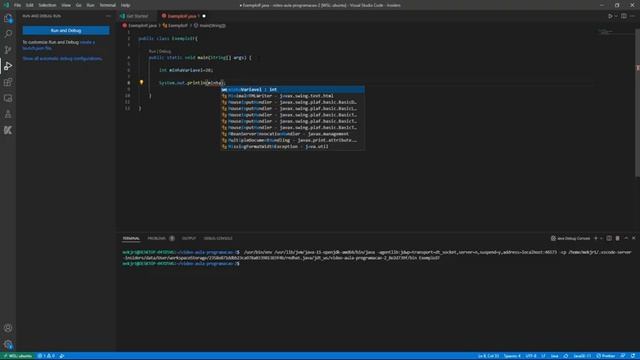Image resolution: width=640 pixels, height=360 pixels.
Task: Select MultipleDocumentHandling suggestion
Action: [293, 140]
